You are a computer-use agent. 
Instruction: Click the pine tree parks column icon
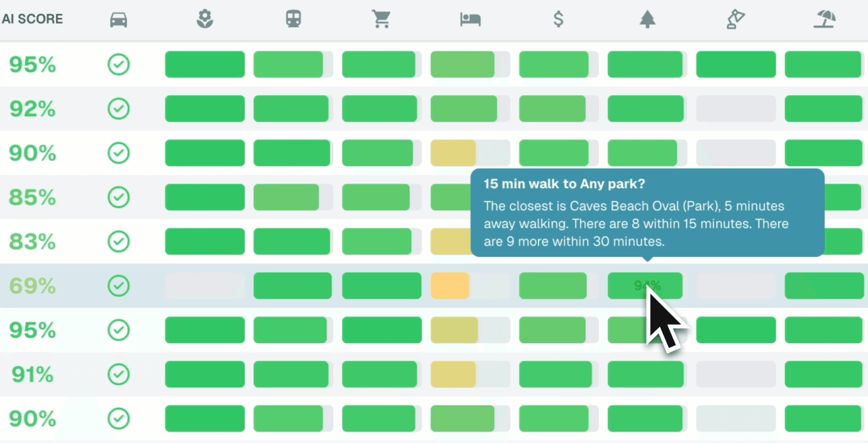(647, 19)
